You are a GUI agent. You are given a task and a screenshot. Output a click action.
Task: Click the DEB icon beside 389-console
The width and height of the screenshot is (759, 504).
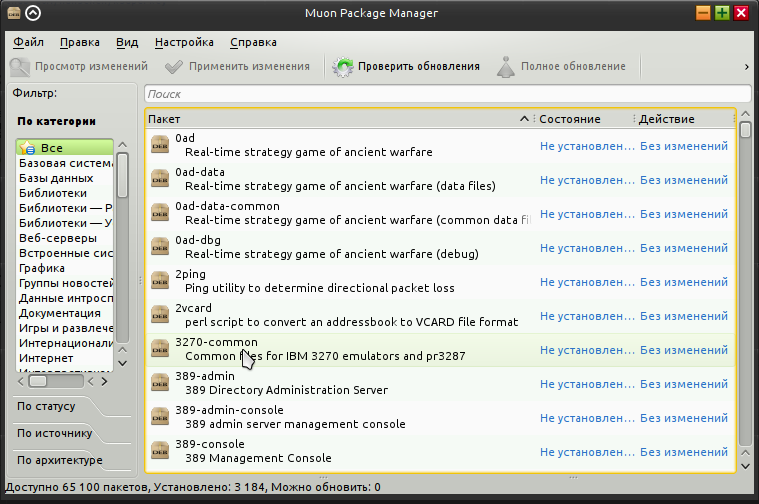click(160, 451)
